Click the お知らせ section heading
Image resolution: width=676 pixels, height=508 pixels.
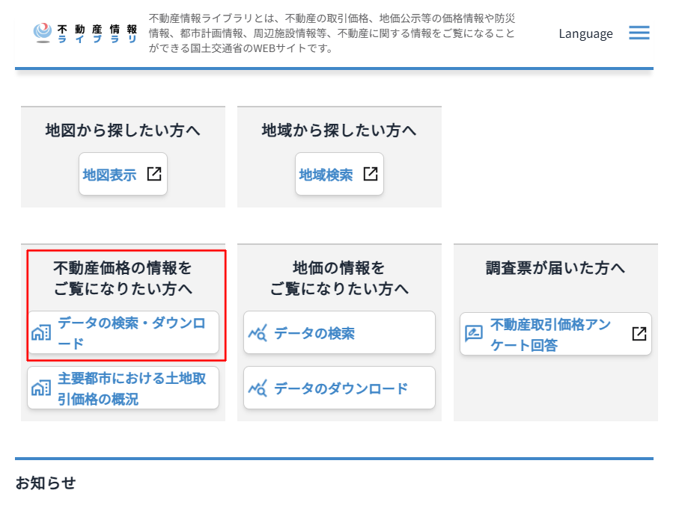point(45,482)
